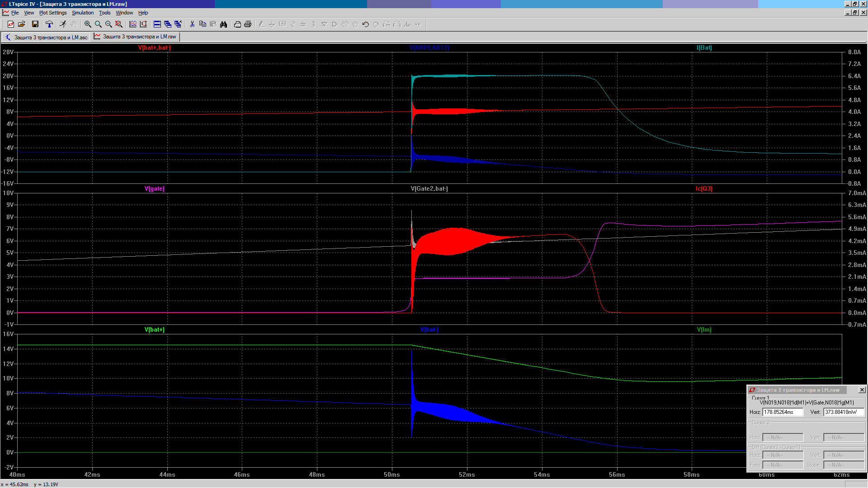Click the Autorange Y-axis icon
The image size is (868, 488).
tap(143, 24)
